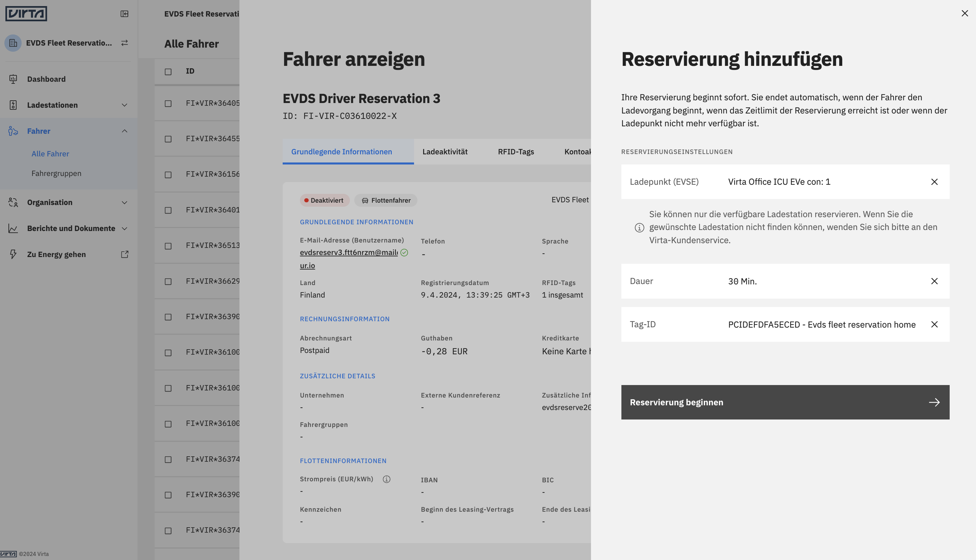The height and width of the screenshot is (560, 976).
Task: Click the Guthaben value -0,28 EUR
Action: click(x=444, y=352)
